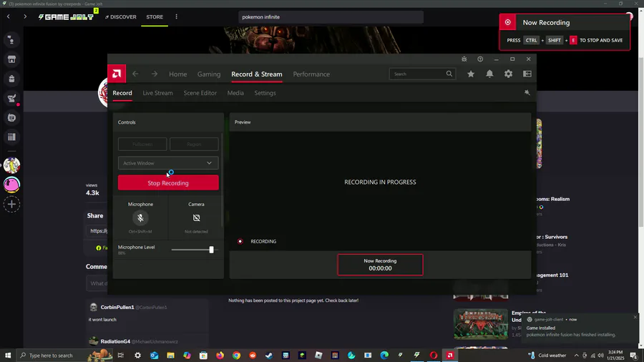Click the Game Jolt logo
The width and height of the screenshot is (644, 362).
(66, 17)
